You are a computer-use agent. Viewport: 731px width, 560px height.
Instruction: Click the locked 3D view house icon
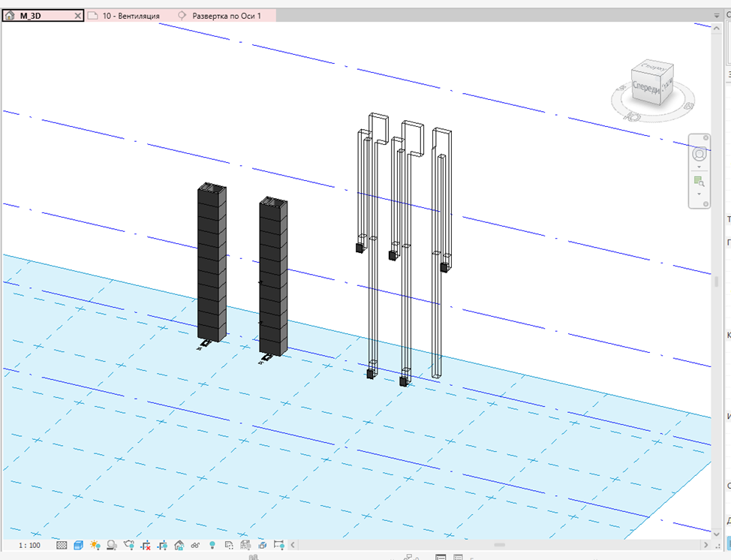tap(179, 545)
